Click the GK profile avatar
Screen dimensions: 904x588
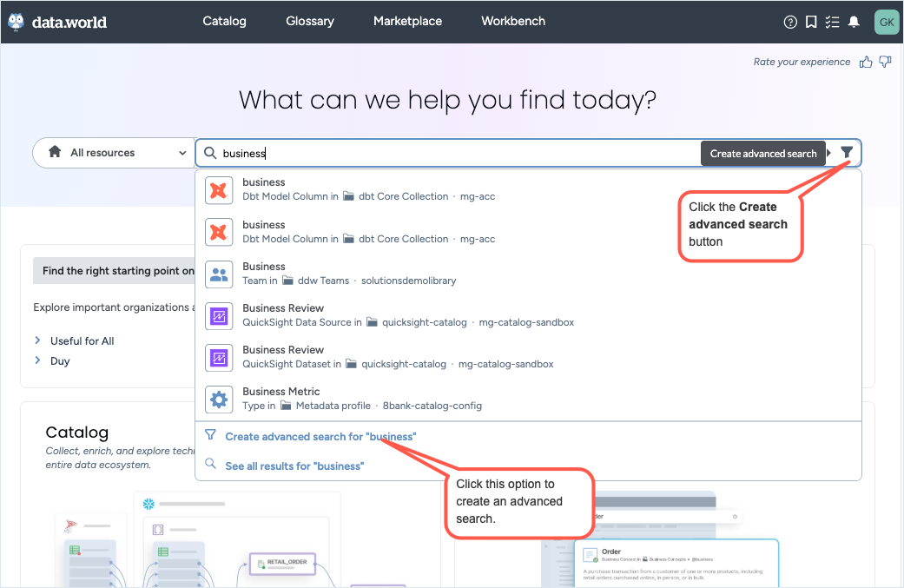click(x=887, y=22)
